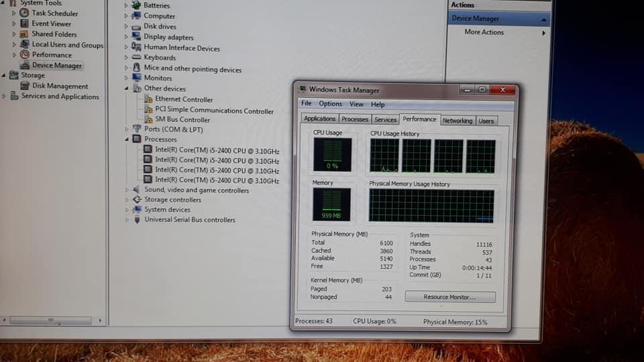Image resolution: width=644 pixels, height=362 pixels.
Task: Click the Display adapters icon
Action: point(136,36)
